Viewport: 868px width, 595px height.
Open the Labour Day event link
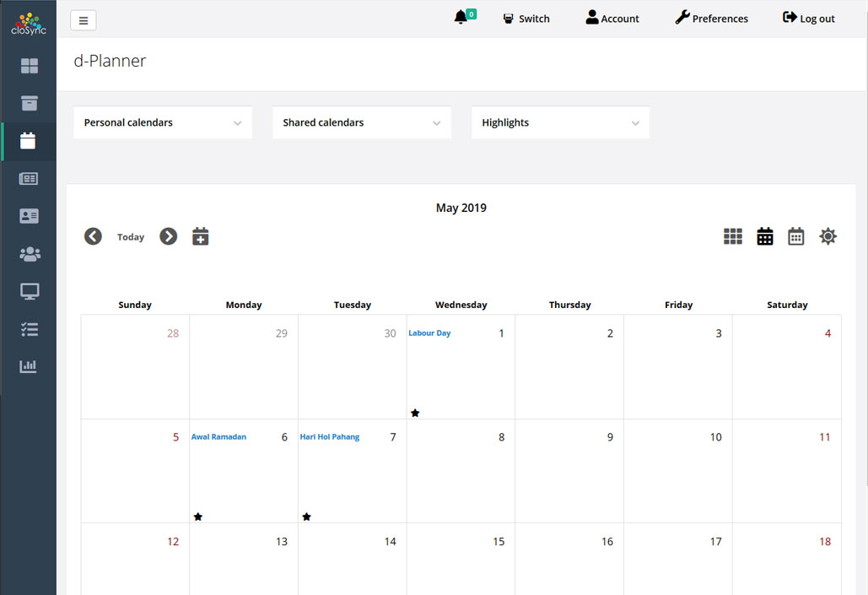coord(429,333)
